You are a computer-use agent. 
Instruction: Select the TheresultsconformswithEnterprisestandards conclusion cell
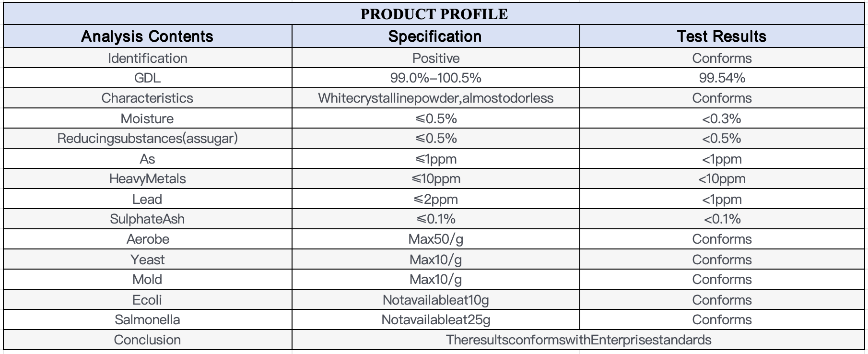578,340
